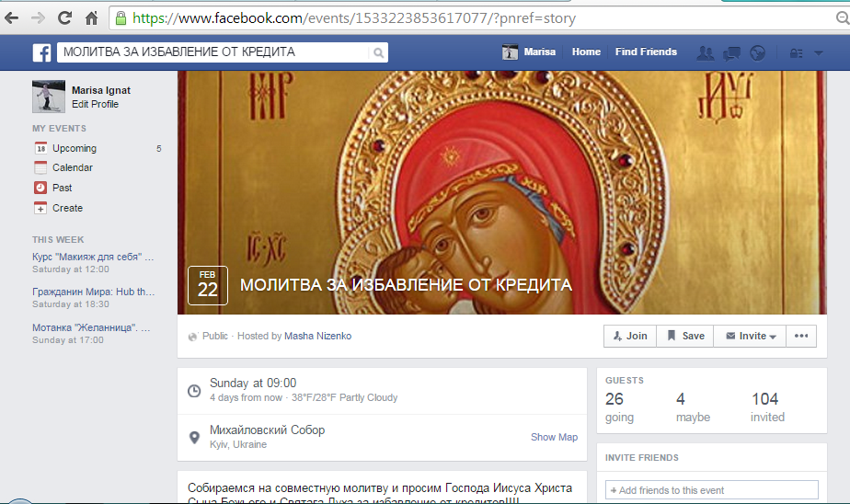This screenshot has width=850, height=504.
Task: View the 4 maybe guest list
Action: tap(693, 407)
